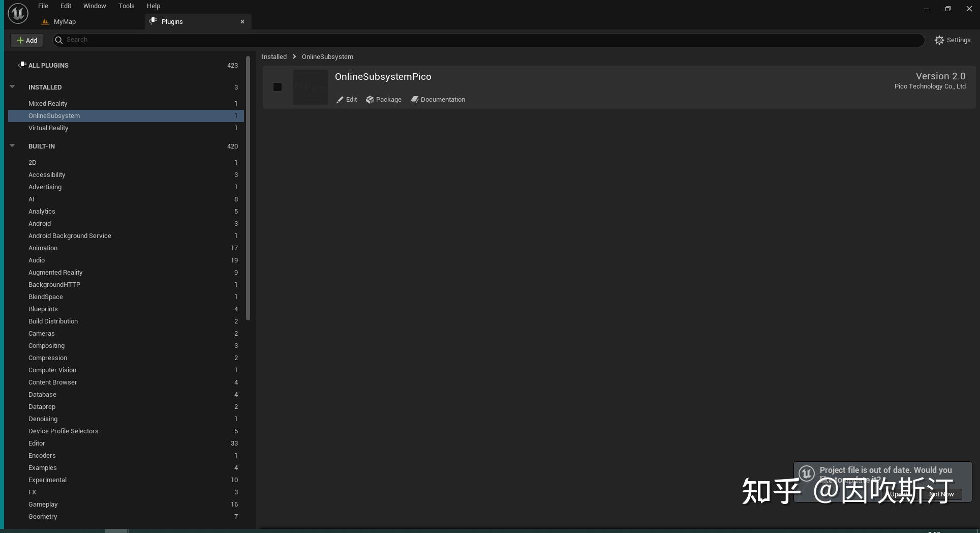Click the Package icon for OnlineSubsystemPico

(x=370, y=100)
